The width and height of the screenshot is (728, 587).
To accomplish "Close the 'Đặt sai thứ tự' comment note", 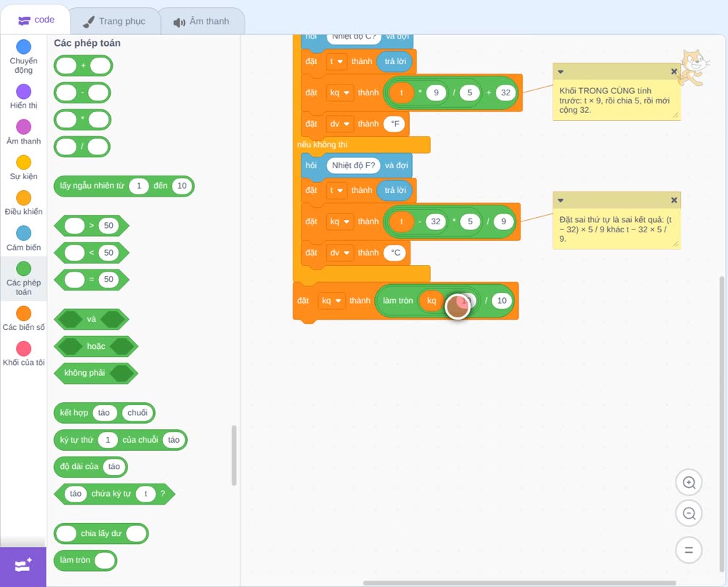I will 673,200.
